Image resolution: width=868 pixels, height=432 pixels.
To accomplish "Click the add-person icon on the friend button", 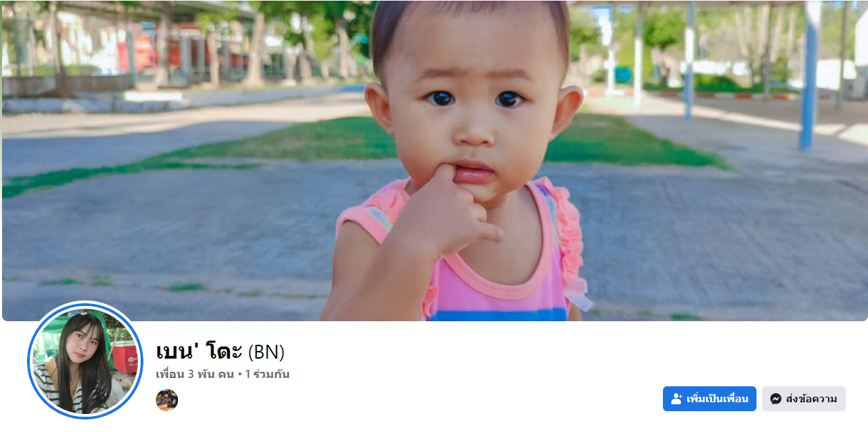I will [677, 399].
